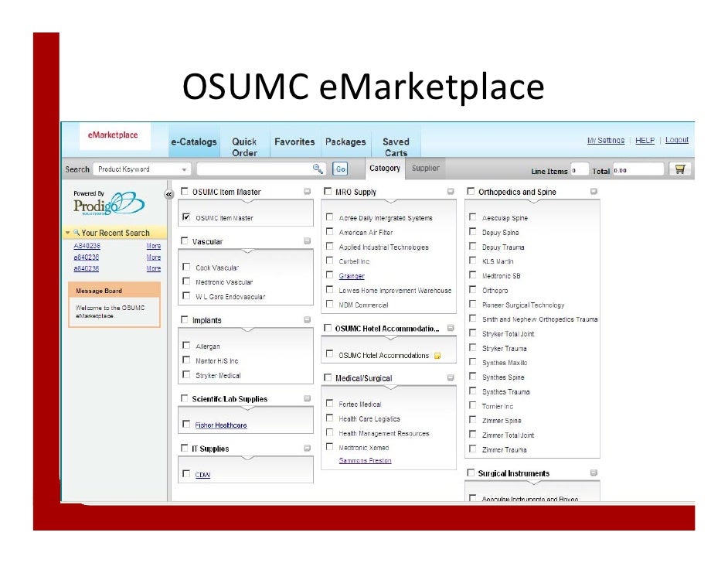Minimize the Implants panel icon

click(307, 319)
